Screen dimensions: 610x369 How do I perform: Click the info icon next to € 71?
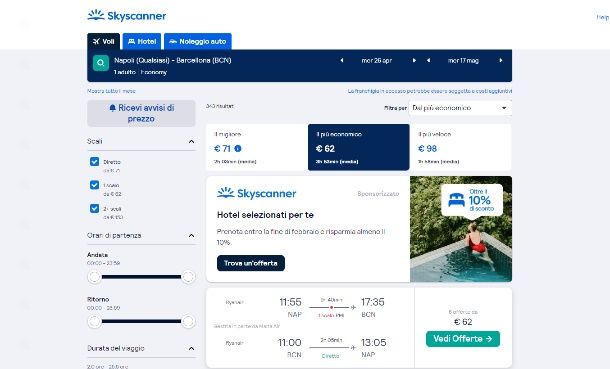tap(238, 149)
